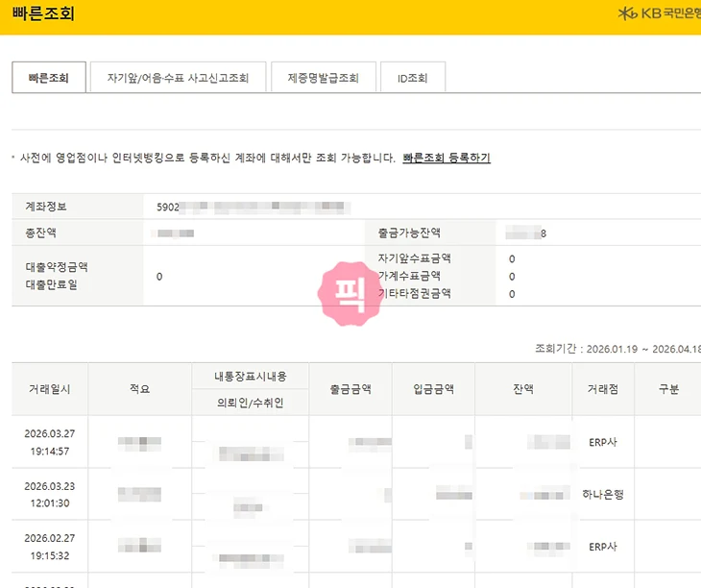Follow the 빠른조회 등록하기 link

[447, 158]
